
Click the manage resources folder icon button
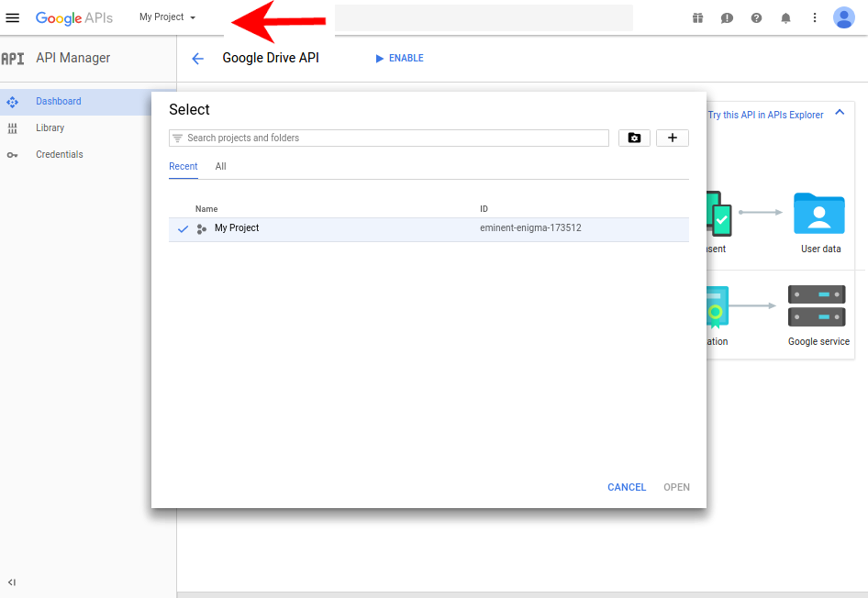coord(634,138)
